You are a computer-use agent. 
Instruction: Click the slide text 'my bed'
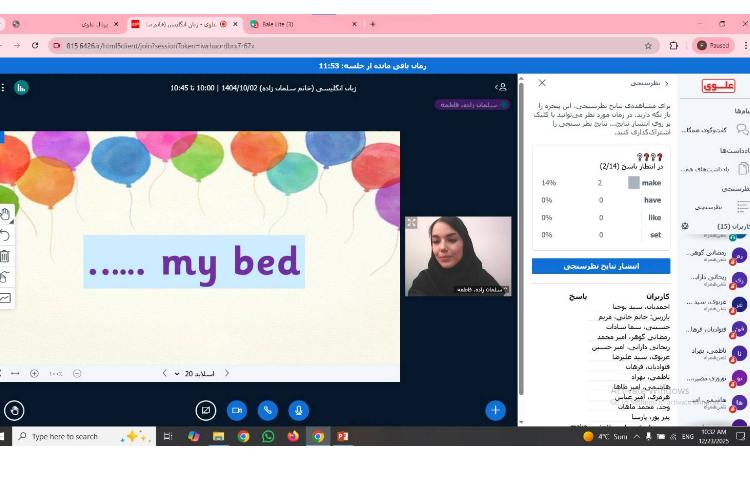(231, 263)
